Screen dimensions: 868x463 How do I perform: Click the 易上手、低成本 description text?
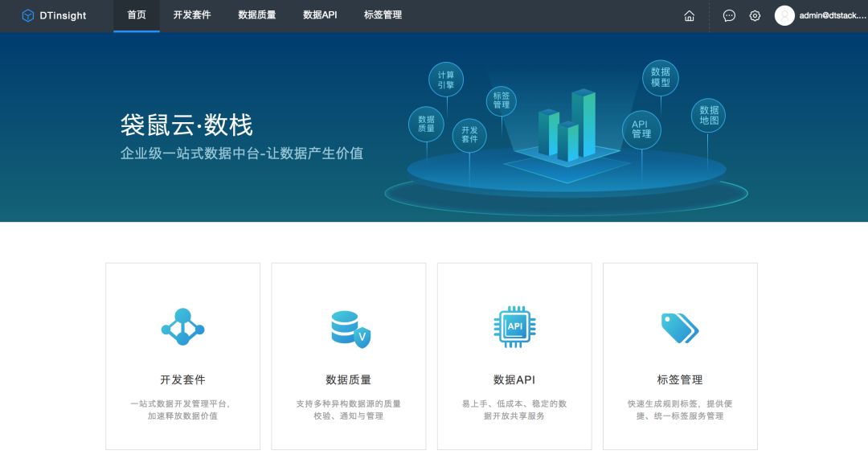click(514, 410)
